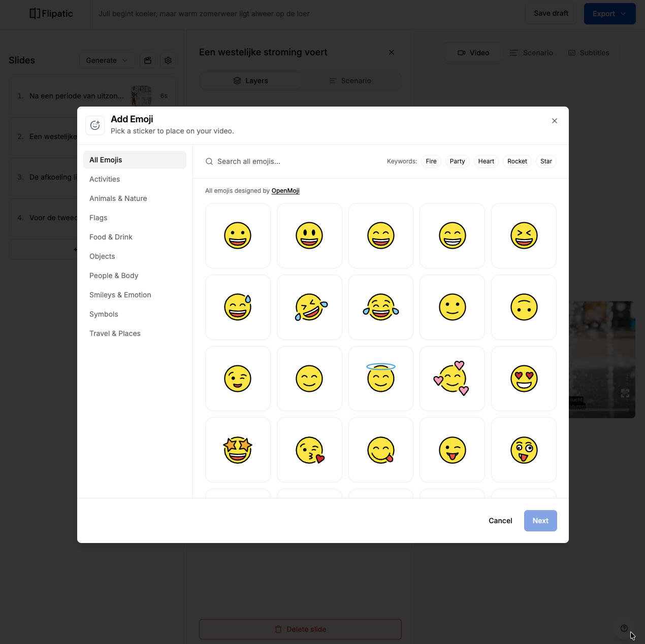Switch to the Subtitles tab
The image size is (645, 644).
[589, 53]
